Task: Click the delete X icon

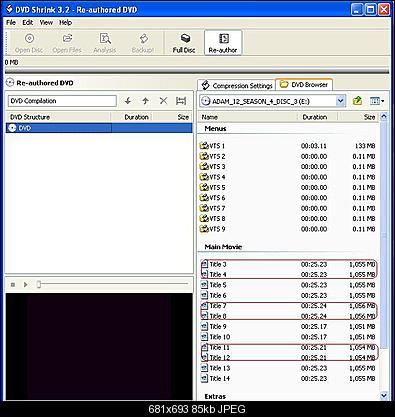Action: 163,101
